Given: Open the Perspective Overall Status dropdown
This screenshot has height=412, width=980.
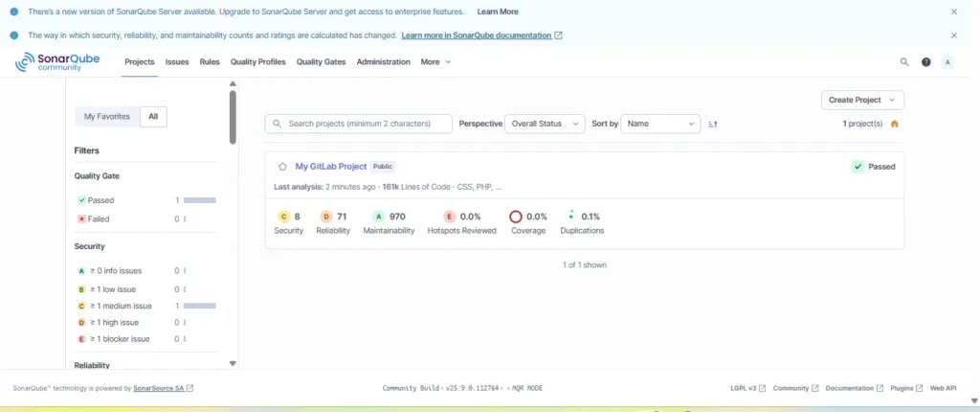Looking at the screenshot, I should 545,124.
